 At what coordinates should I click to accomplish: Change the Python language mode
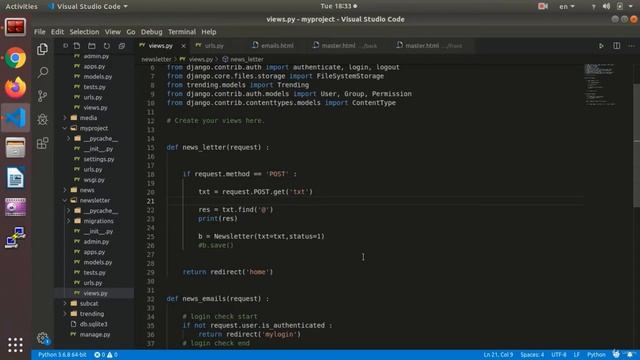pos(596,355)
